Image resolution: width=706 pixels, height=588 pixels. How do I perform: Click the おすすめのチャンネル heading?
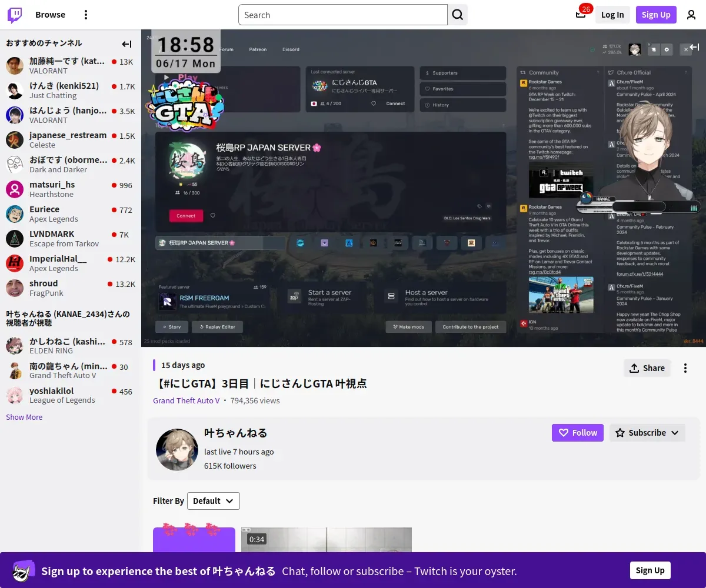pos(44,43)
